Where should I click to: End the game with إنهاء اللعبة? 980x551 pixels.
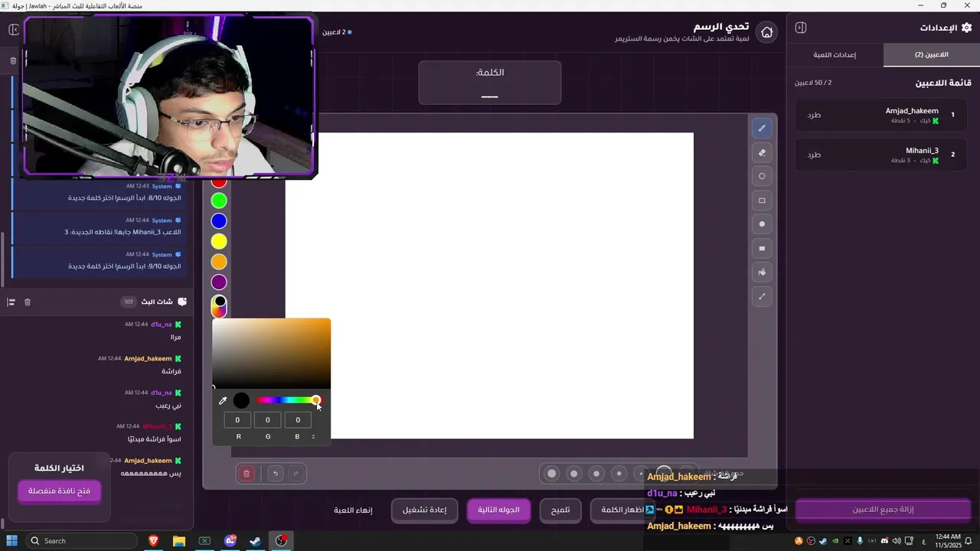coord(353,510)
